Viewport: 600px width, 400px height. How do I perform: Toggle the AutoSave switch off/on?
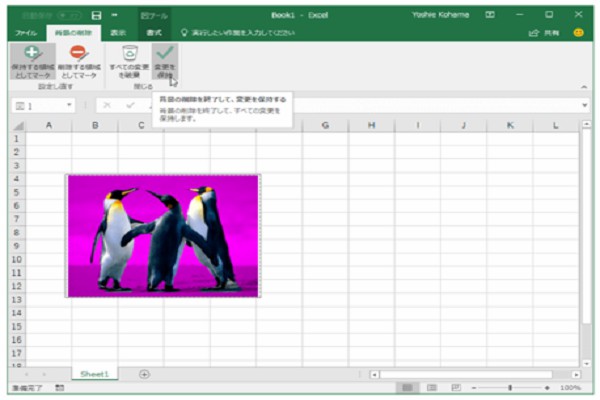(x=69, y=15)
